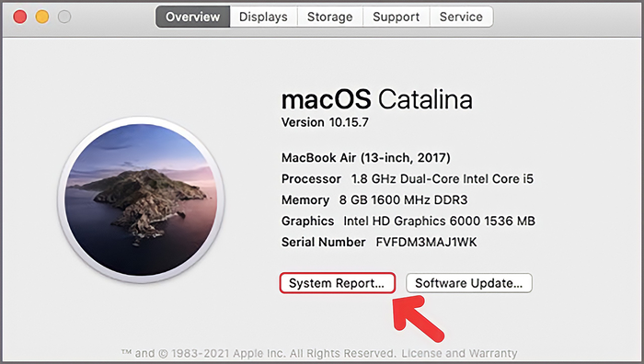Image resolution: width=644 pixels, height=364 pixels.
Task: Select serial number FVFDM3MAJ1WK
Action: (426, 242)
